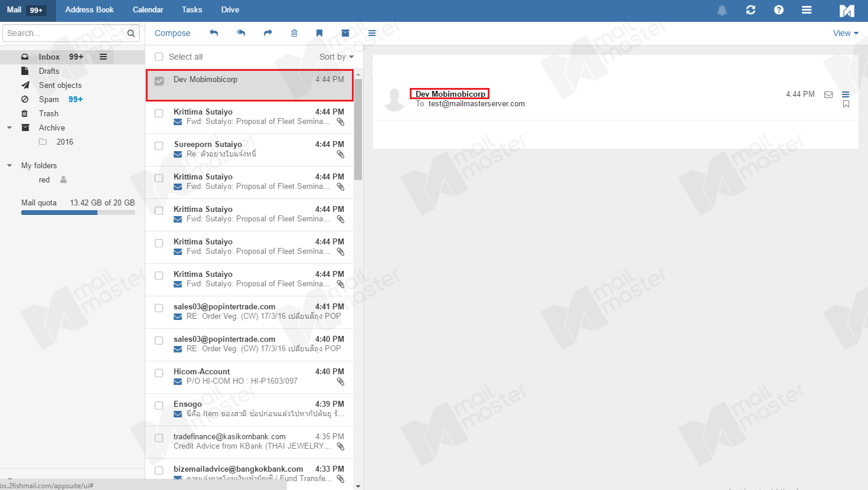Uncheck the Dev Mobimobicorp message
The height and width of the screenshot is (490, 868).
click(158, 82)
